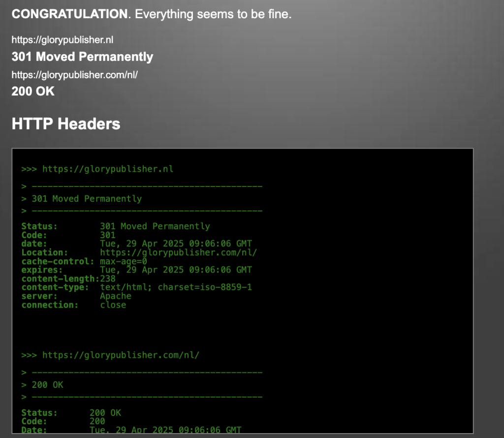Click the connection value 'close'
Image resolution: width=504 pixels, height=438 pixels.
[x=113, y=305]
